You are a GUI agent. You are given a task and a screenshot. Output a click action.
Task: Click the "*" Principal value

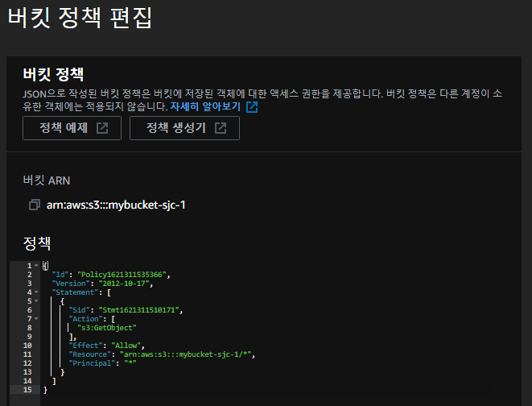[130, 362]
